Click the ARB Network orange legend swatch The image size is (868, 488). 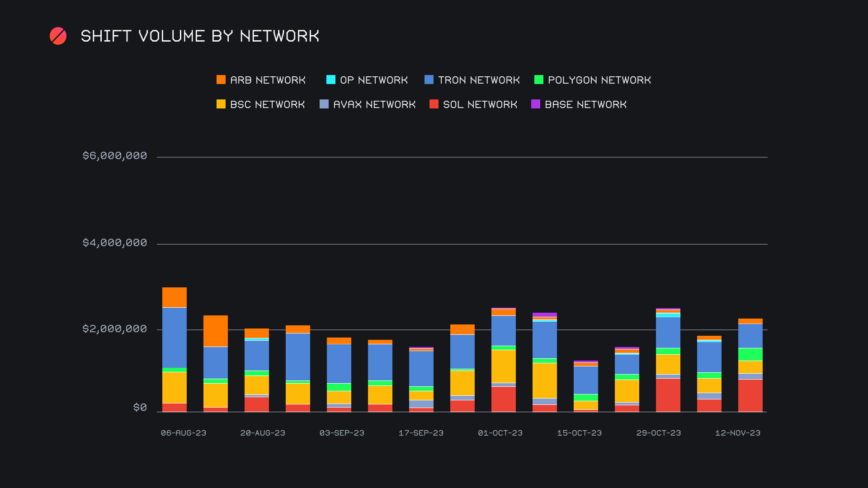click(x=221, y=80)
